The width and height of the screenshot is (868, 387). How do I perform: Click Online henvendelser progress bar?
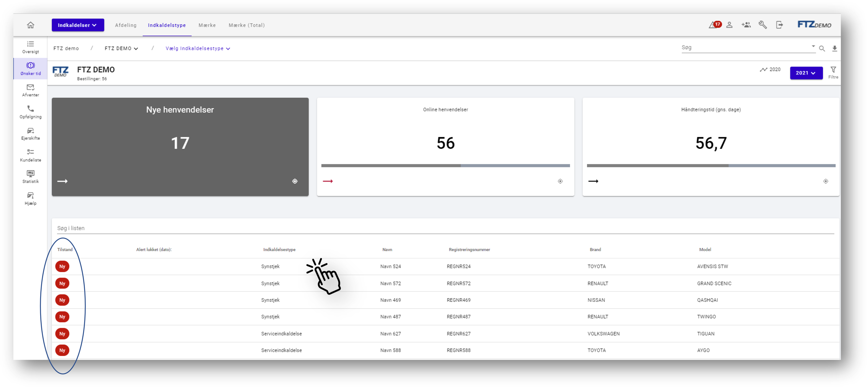(445, 166)
